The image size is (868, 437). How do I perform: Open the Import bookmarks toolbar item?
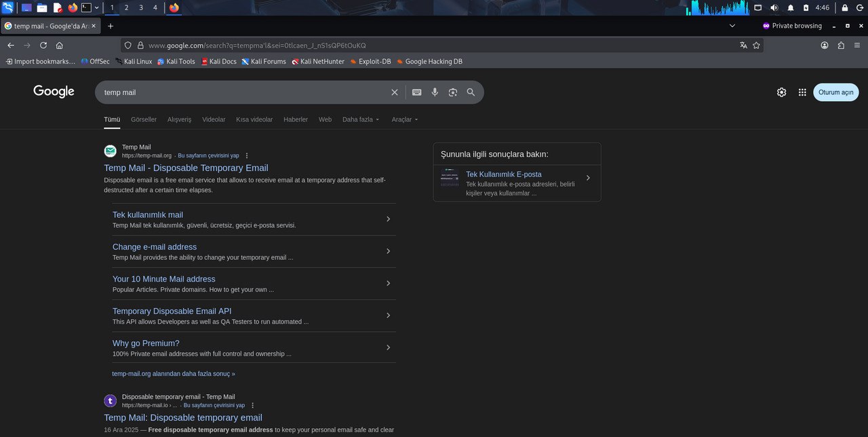(40, 61)
